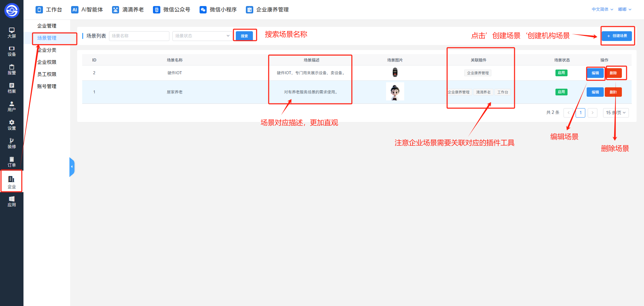The image size is (644, 306).
Task: Focus the 场景名称 search input field
Action: click(139, 36)
